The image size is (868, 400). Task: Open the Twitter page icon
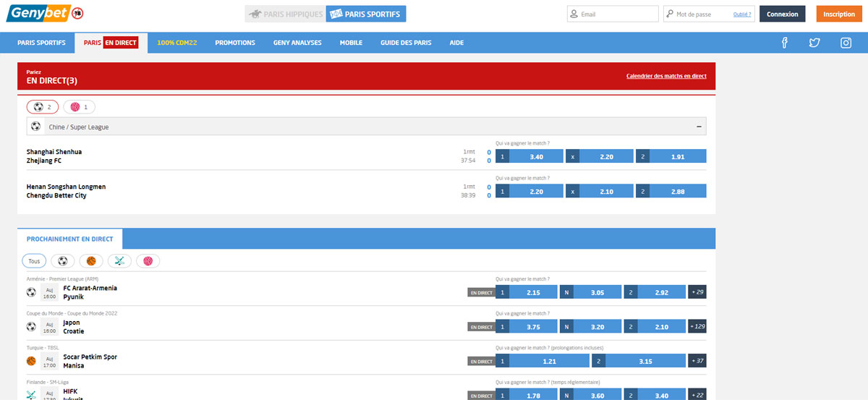click(x=814, y=43)
